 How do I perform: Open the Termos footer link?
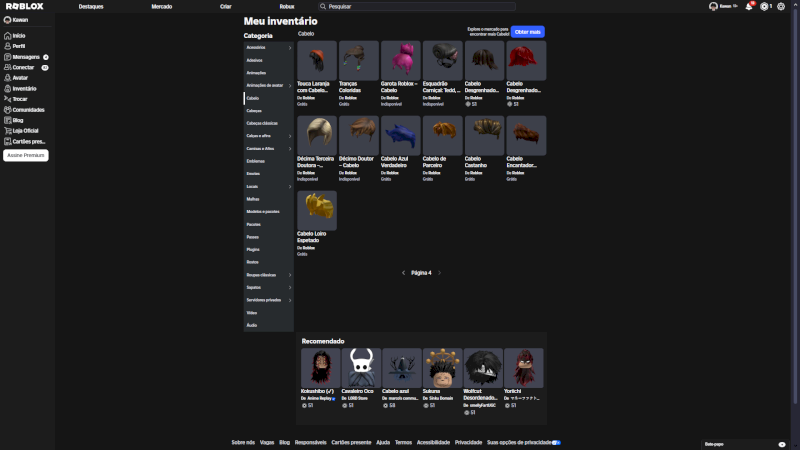(x=403, y=442)
